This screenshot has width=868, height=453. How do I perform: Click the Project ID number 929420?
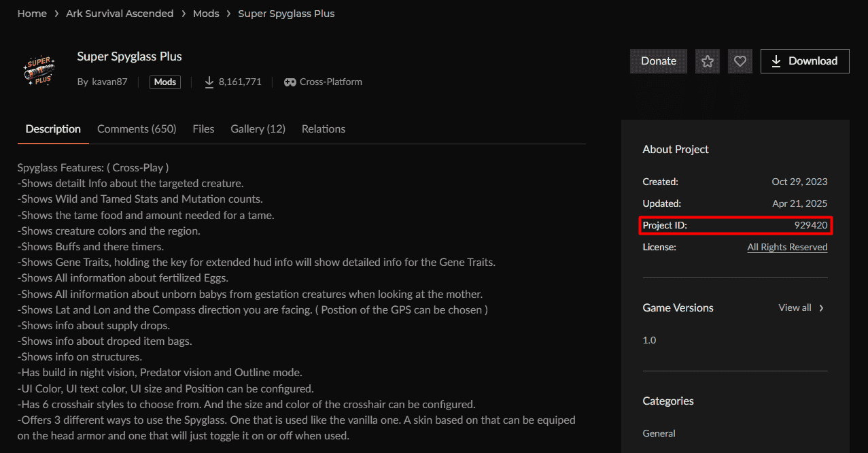tap(810, 225)
